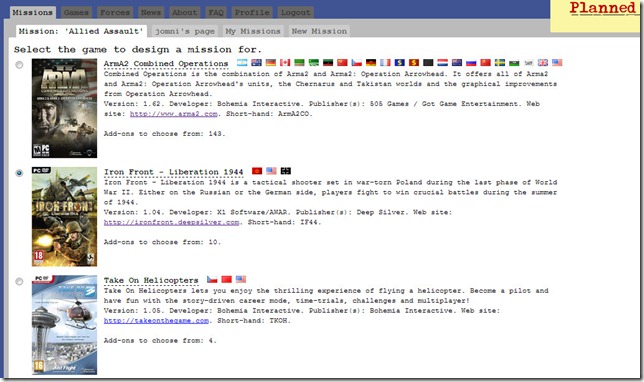Image resolution: width=644 pixels, height=382 pixels.
Task: Click the plain black flag in ArmA2 row
Action: [x=428, y=62]
